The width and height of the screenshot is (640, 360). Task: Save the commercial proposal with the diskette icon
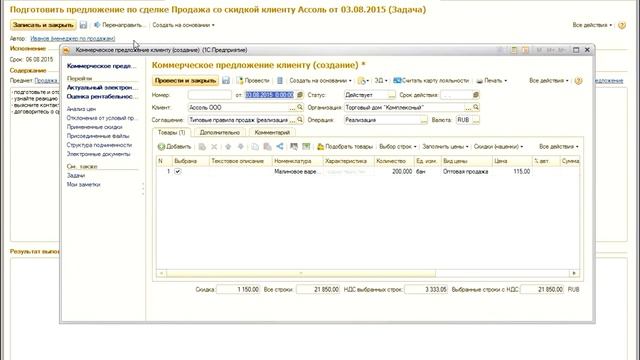(x=226, y=80)
